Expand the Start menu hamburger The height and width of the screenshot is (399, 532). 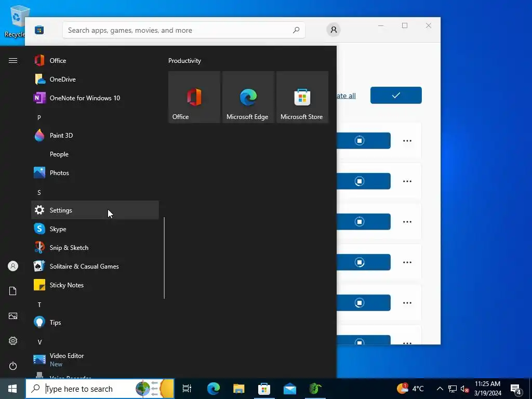(13, 60)
